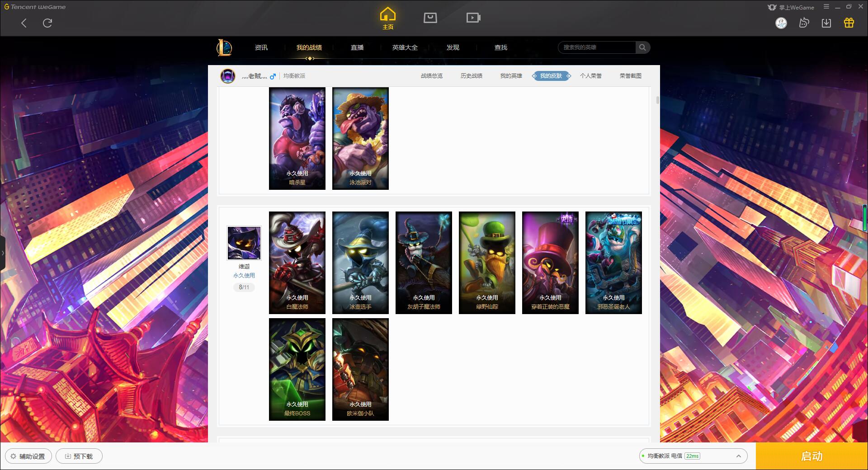Open the 欧米伽小队 skin card
Image resolution: width=868 pixels, height=470 pixels.
point(360,369)
